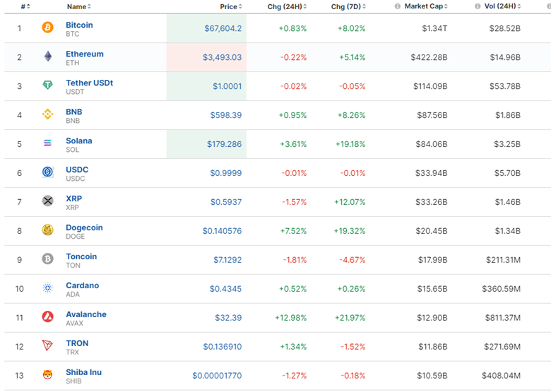Open the Cardano name link
The image size is (551, 392).
point(83,285)
